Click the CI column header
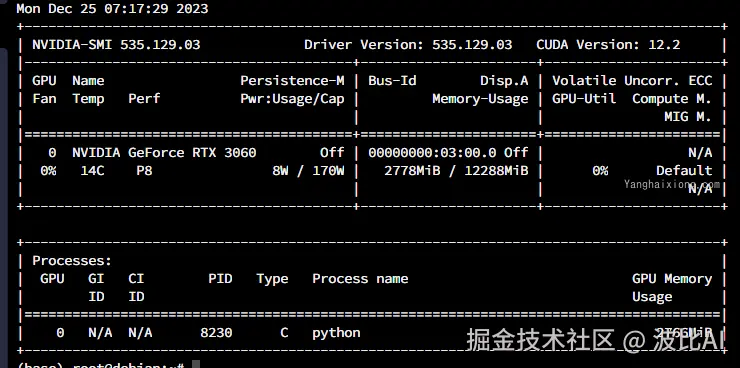Image resolution: width=740 pixels, height=368 pixels. tap(136, 278)
